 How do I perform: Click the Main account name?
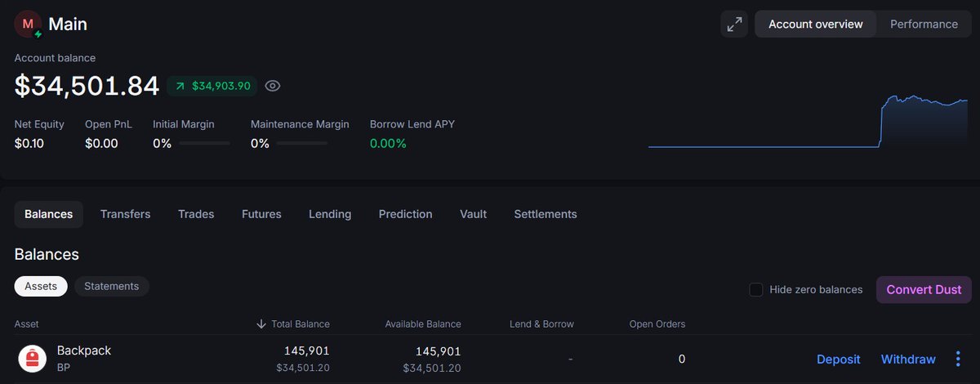pyautogui.click(x=68, y=25)
